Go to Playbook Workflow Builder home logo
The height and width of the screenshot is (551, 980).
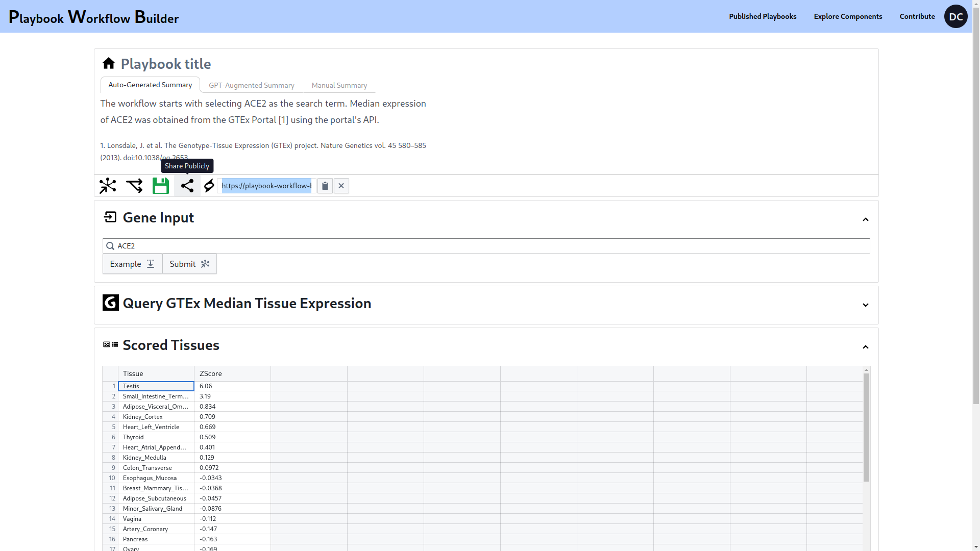94,17
